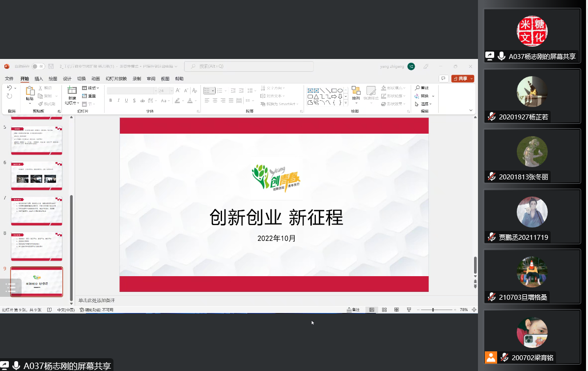Click the New Slide (新建幻灯片) icon
The image size is (588, 371).
pos(72,91)
